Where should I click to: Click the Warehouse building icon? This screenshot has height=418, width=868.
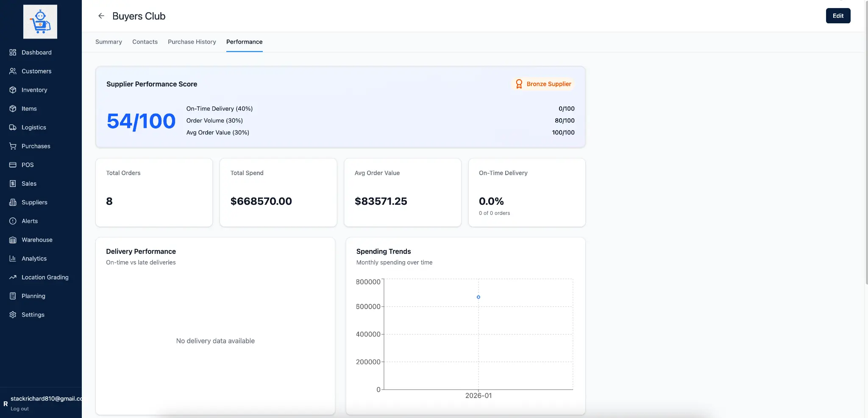click(13, 240)
